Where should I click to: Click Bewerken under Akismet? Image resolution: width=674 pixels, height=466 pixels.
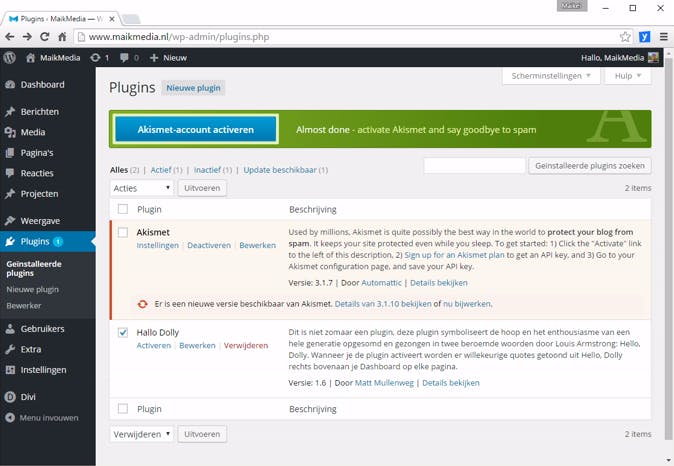click(257, 245)
